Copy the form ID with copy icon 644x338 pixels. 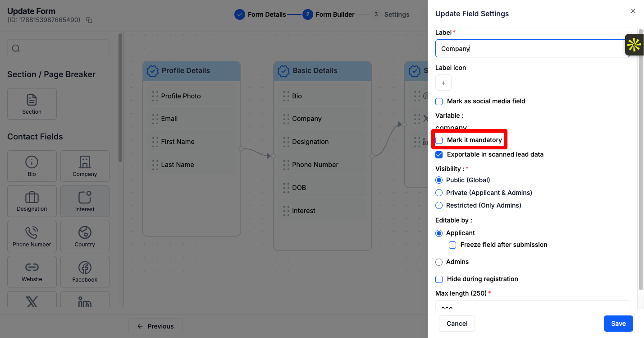point(89,20)
